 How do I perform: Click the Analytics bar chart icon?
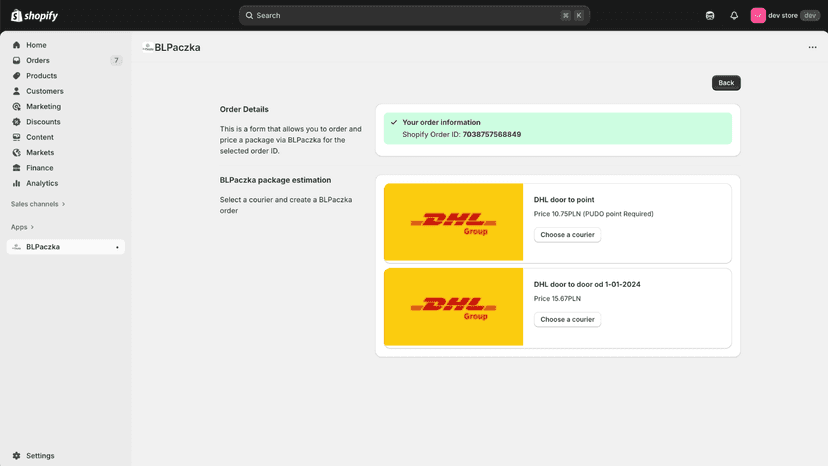[16, 183]
